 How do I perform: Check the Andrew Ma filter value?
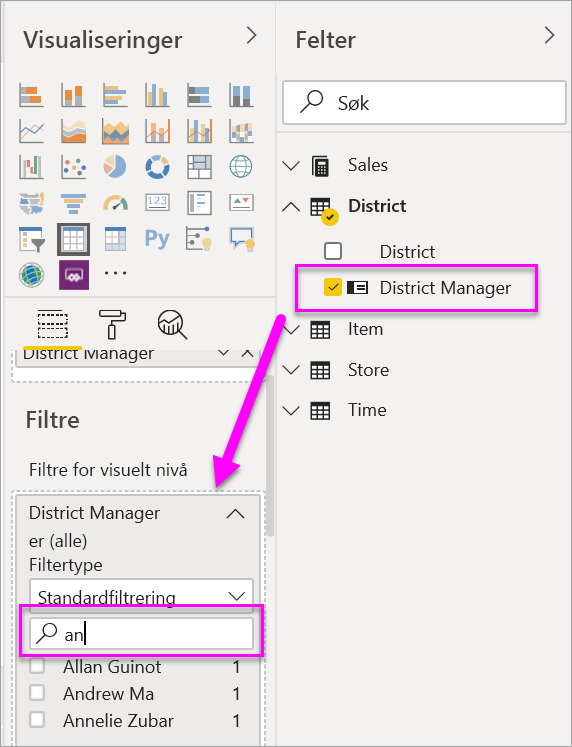tap(37, 693)
